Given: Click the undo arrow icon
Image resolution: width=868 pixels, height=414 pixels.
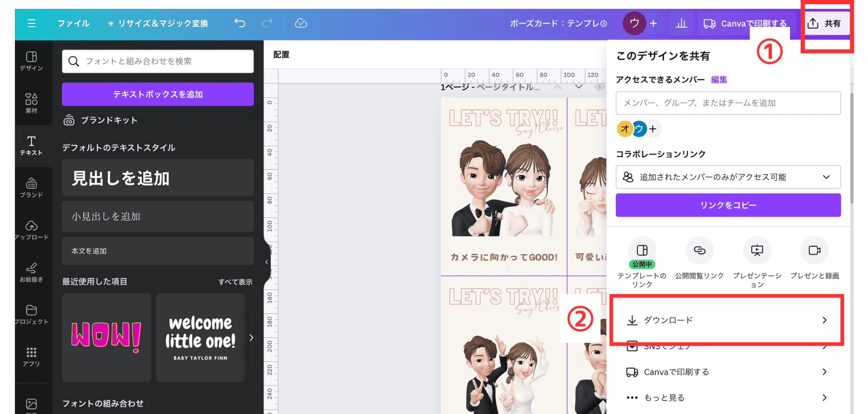Looking at the screenshot, I should pyautogui.click(x=240, y=23).
